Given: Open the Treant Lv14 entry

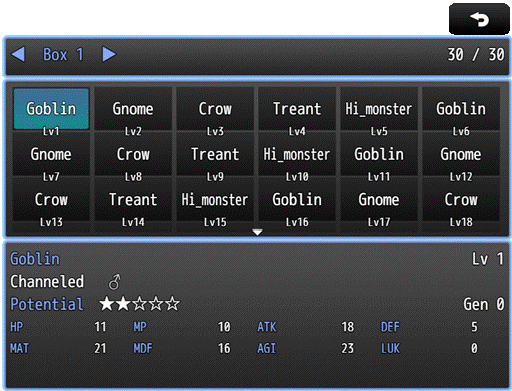Looking at the screenshot, I should (133, 200).
